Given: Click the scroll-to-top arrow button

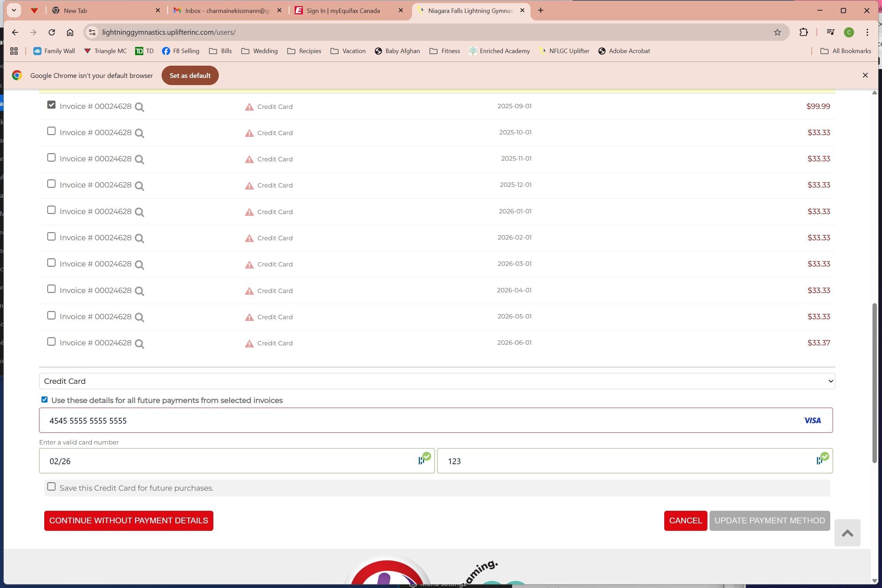Looking at the screenshot, I should point(847,533).
